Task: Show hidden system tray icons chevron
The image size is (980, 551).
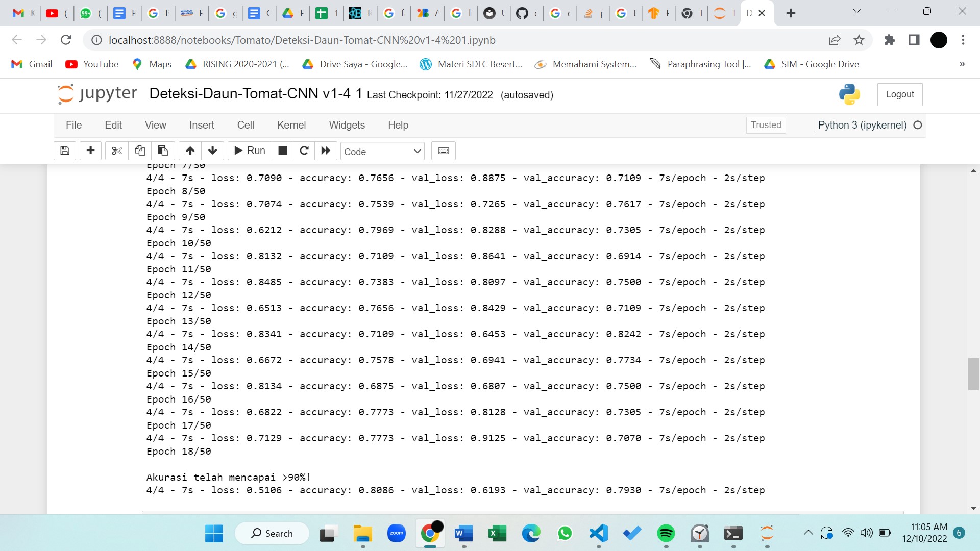Action: [x=808, y=533]
